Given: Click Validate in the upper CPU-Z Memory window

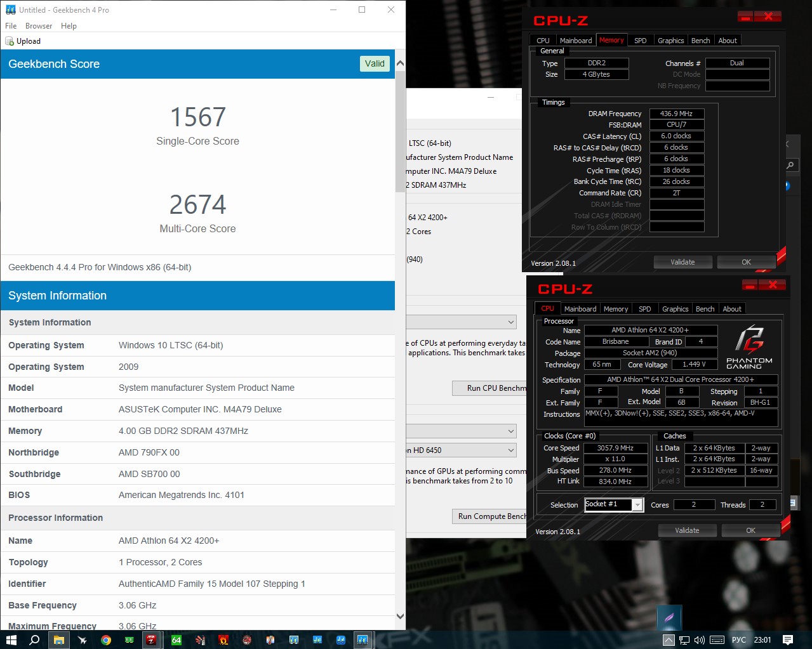Looking at the screenshot, I should click(682, 262).
